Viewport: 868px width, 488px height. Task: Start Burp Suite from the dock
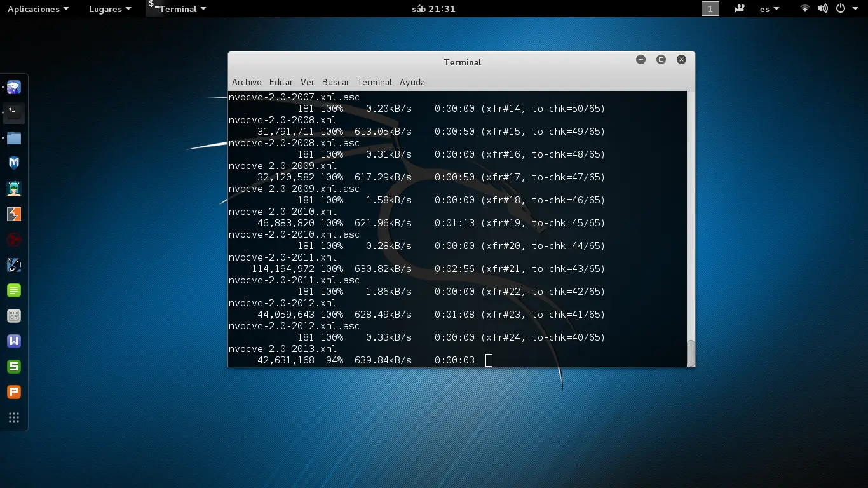click(x=14, y=214)
